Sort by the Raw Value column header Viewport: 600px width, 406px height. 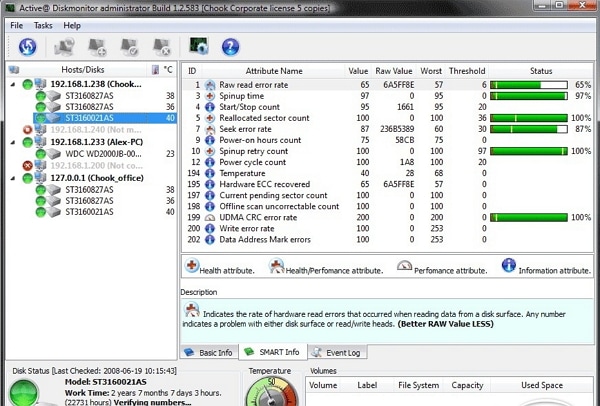pos(393,71)
